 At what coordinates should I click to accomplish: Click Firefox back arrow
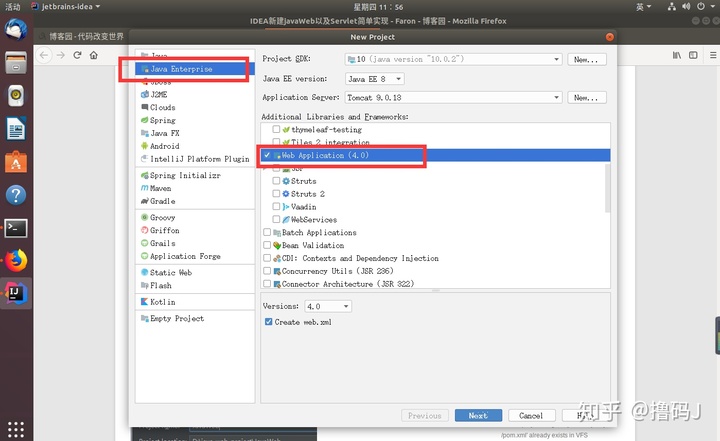pyautogui.click(x=44, y=55)
